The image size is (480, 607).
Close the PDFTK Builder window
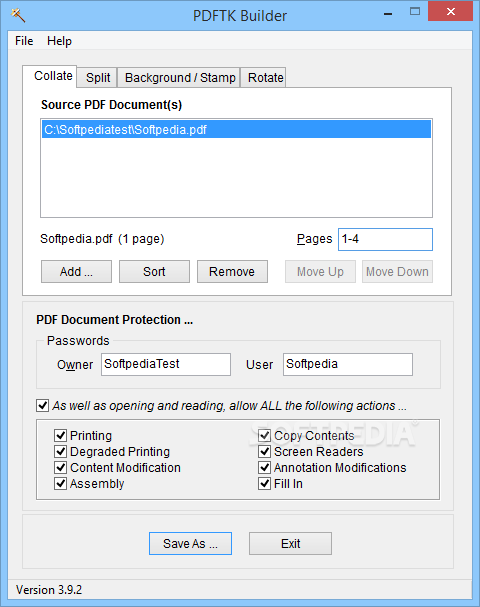coord(450,12)
